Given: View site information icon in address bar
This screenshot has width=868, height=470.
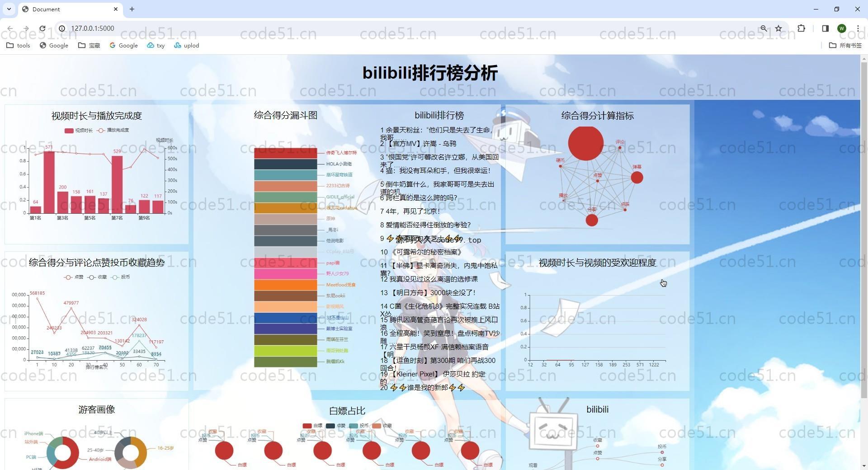Looking at the screenshot, I should pos(62,28).
